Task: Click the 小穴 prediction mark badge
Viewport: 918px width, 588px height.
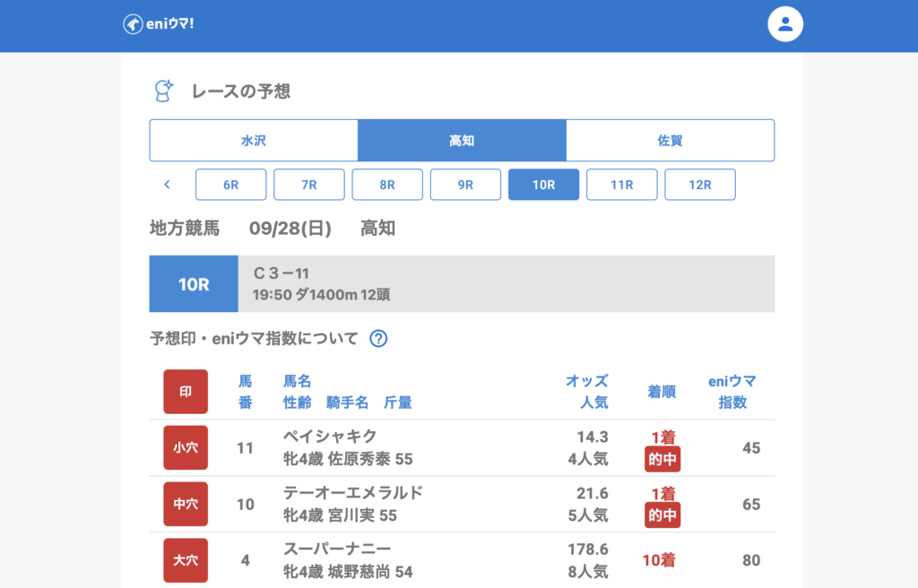Action: tap(186, 447)
